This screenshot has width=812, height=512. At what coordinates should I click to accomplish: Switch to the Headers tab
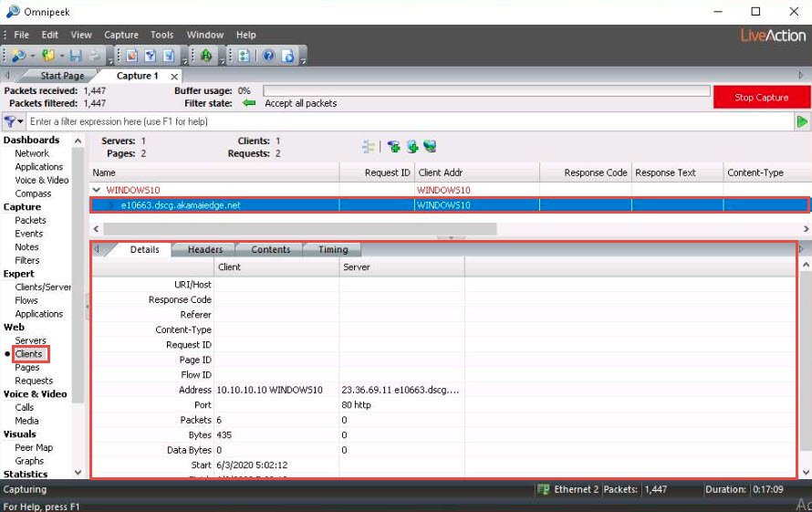(205, 250)
